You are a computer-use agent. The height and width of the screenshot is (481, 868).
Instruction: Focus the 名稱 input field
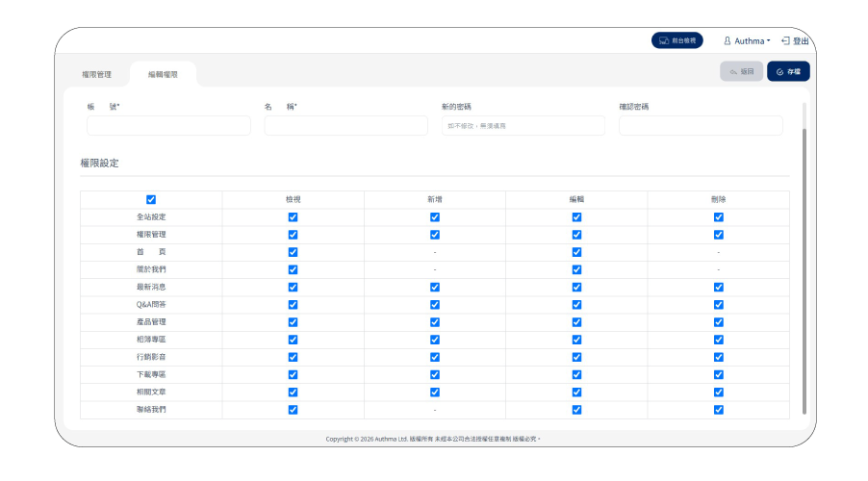point(346,126)
